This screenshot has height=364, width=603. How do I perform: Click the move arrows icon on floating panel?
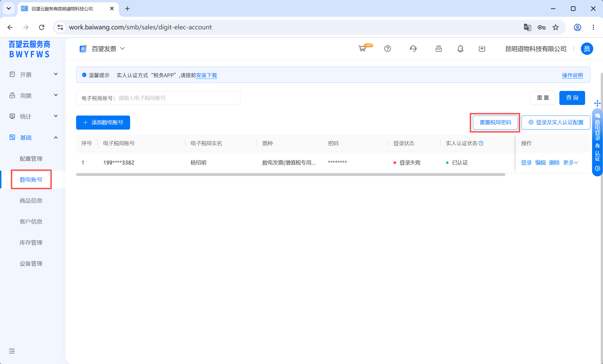click(x=597, y=103)
